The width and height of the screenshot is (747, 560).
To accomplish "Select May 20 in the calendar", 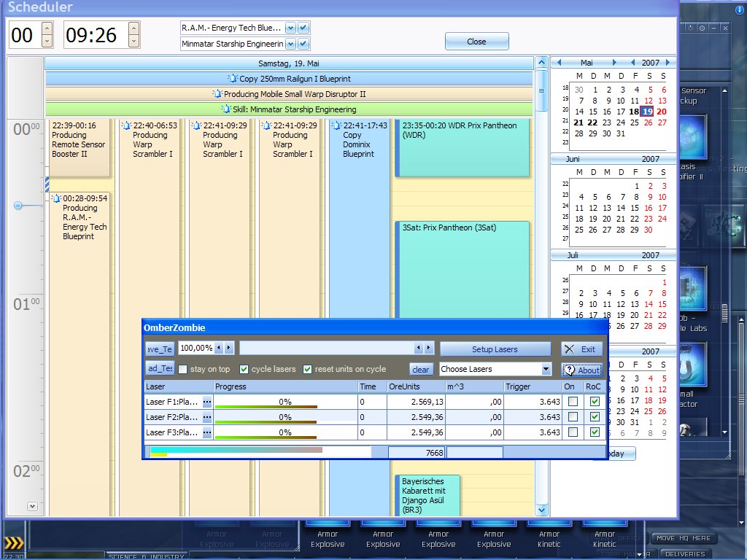I will pos(661,112).
